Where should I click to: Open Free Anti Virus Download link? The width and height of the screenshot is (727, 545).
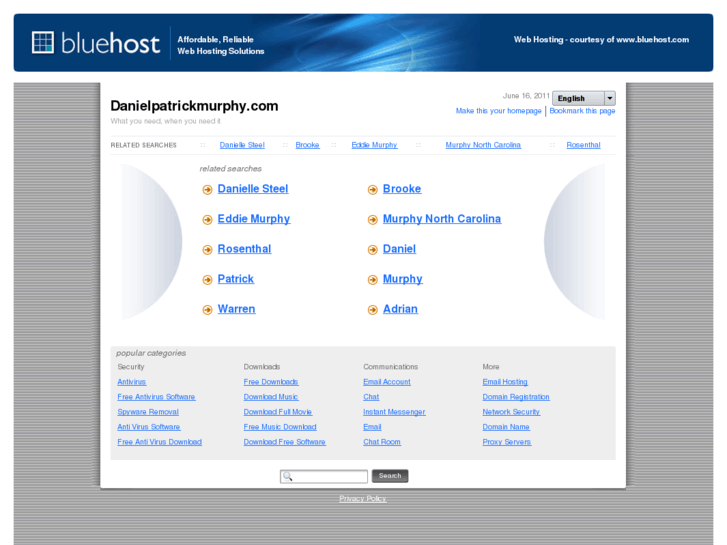click(x=159, y=442)
